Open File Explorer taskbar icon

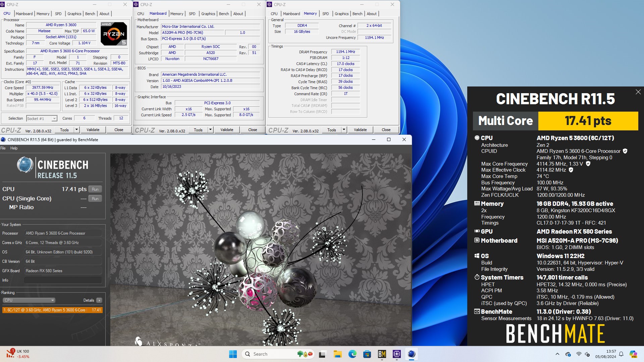pyautogui.click(x=337, y=354)
